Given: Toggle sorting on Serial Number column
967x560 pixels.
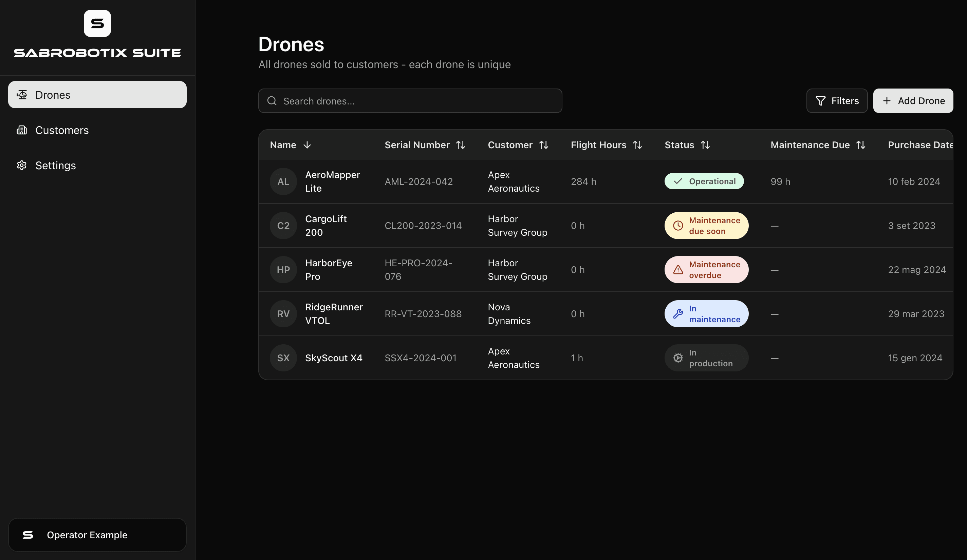Looking at the screenshot, I should 461,145.
